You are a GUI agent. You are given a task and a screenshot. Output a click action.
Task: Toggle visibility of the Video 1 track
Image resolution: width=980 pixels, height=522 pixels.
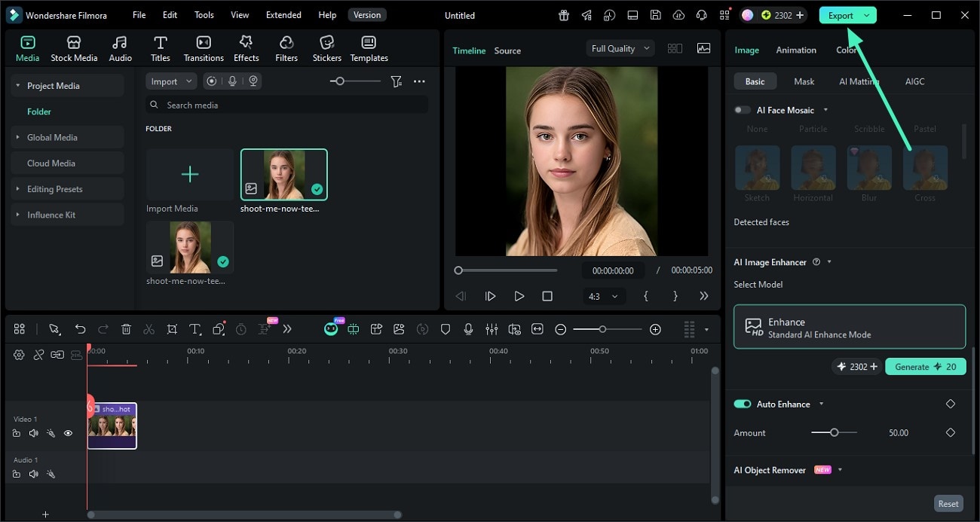pyautogui.click(x=68, y=433)
